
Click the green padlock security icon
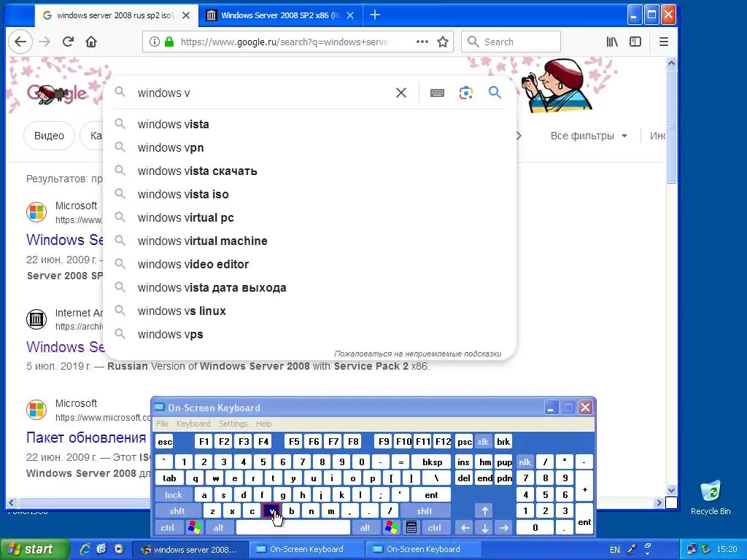[x=169, y=42]
